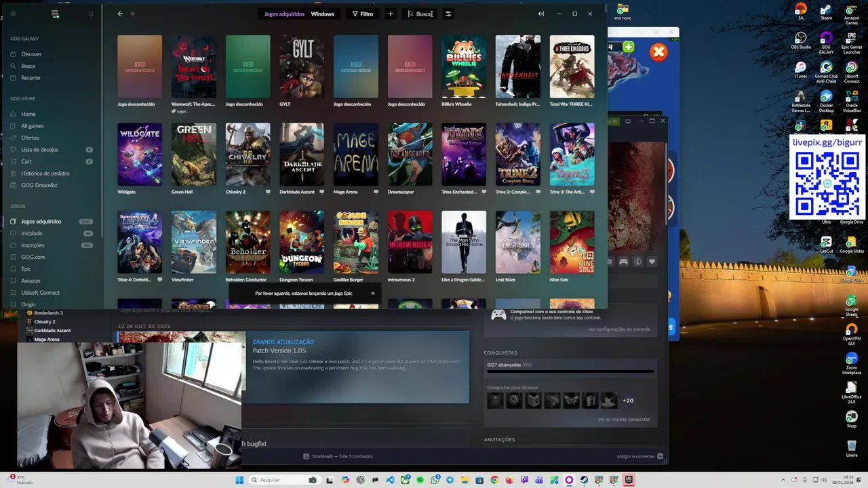The height and width of the screenshot is (488, 868).
Task: Select Windows platform tab
Action: coord(322,14)
